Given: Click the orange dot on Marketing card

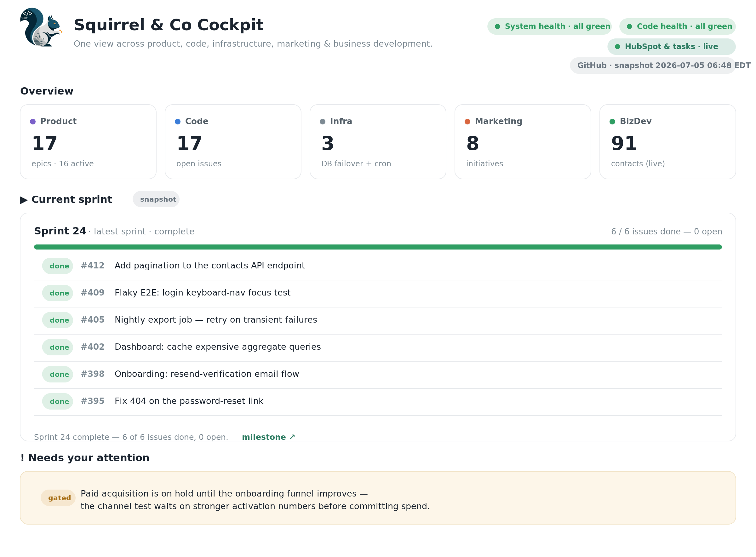Looking at the screenshot, I should coord(467,122).
